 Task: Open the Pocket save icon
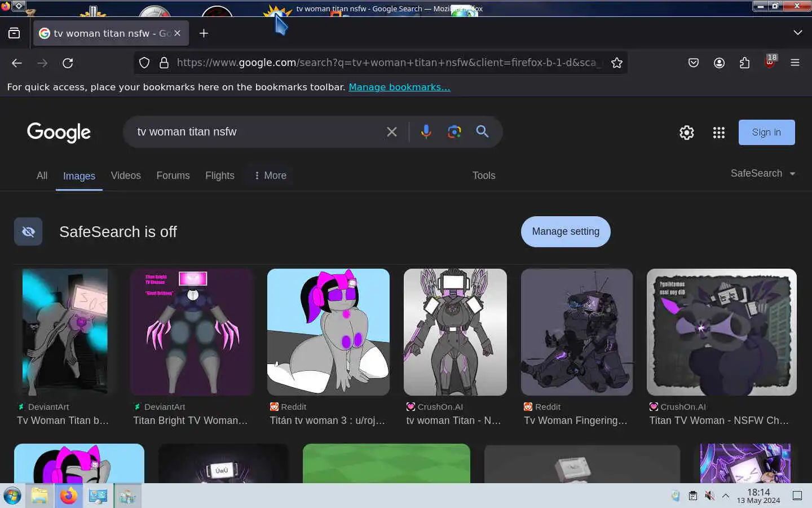click(694, 63)
